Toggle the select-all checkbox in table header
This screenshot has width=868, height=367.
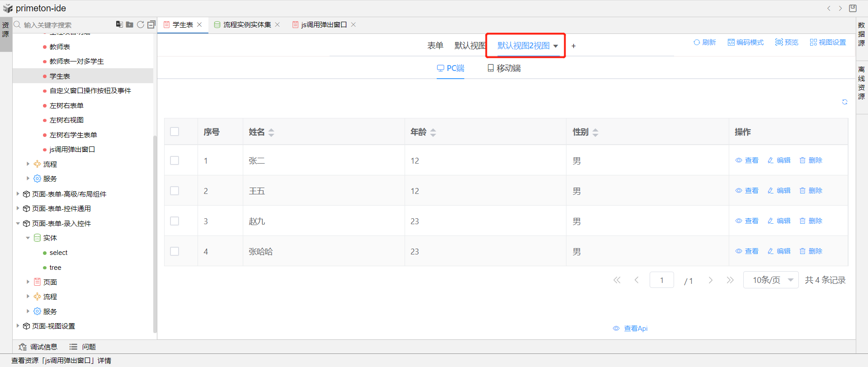[175, 132]
